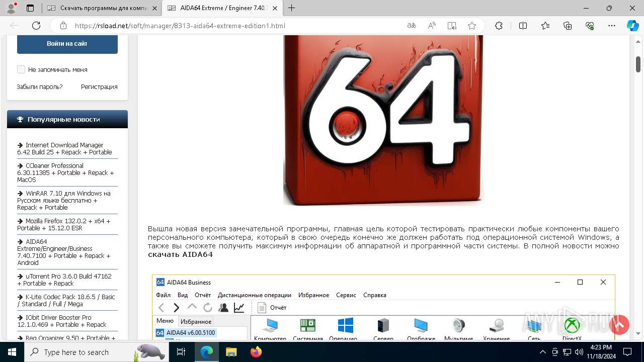
Task: Check the 'Не запоминать меня' checkbox
Action: tap(21, 69)
